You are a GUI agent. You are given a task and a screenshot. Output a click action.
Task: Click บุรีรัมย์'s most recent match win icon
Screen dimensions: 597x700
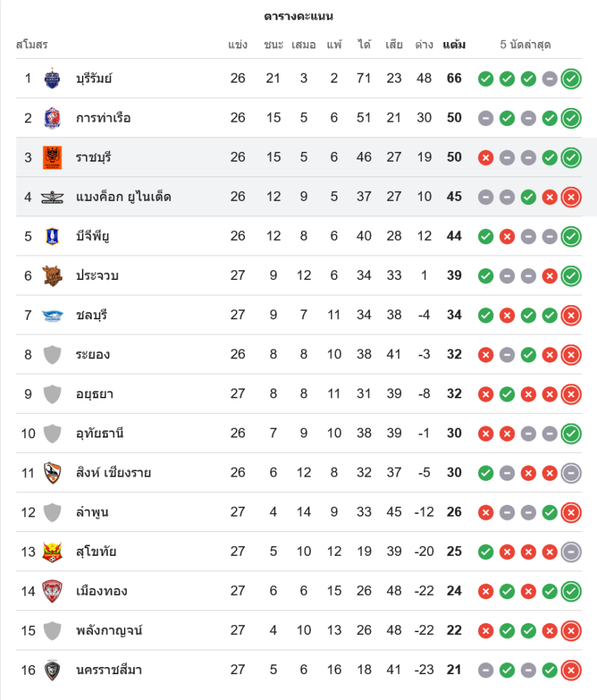[571, 78]
